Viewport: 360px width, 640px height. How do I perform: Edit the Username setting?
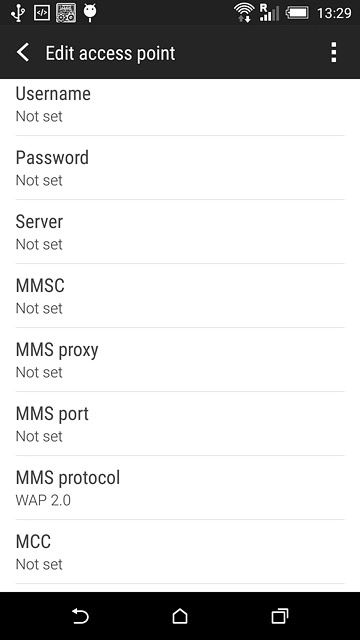pyautogui.click(x=180, y=104)
